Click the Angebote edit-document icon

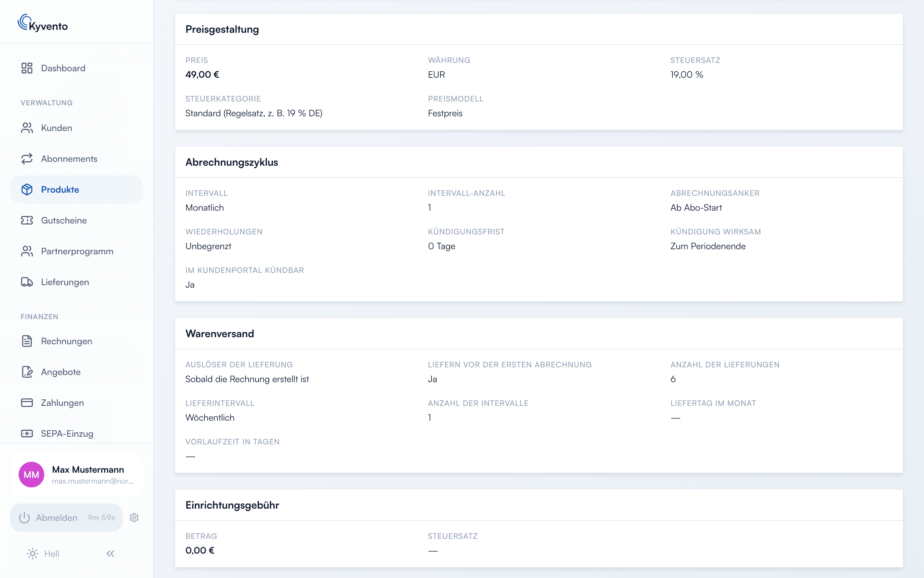(27, 372)
